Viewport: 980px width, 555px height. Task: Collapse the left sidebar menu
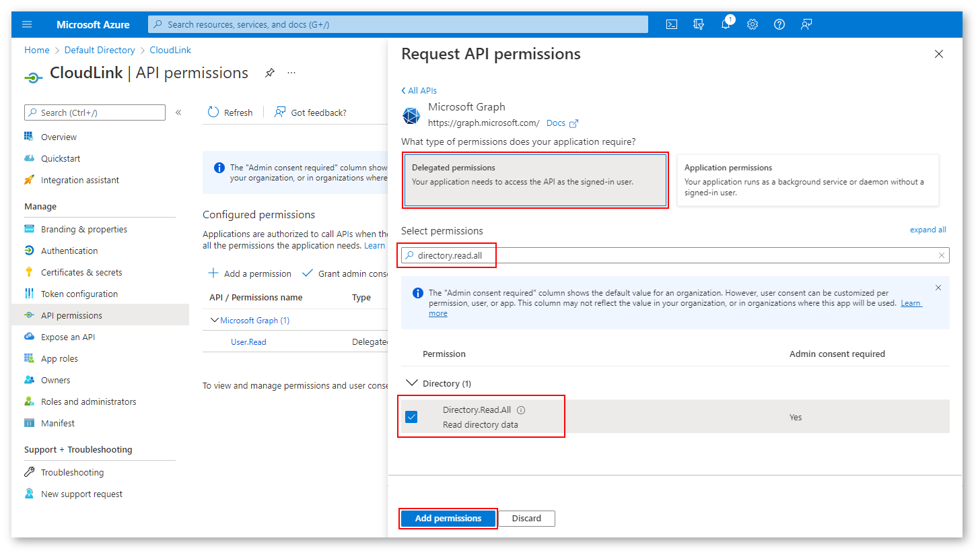(x=178, y=112)
